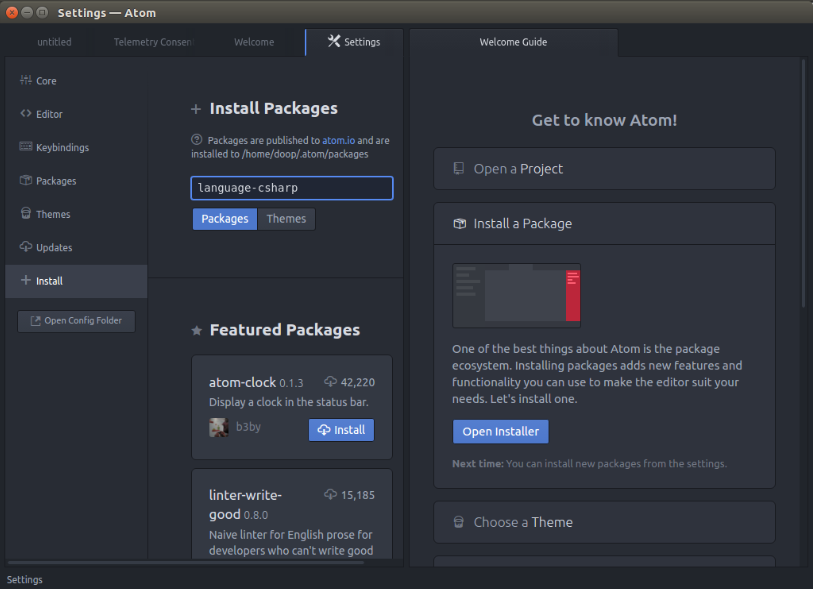Select the Packages search toggle
Image resolution: width=813 pixels, height=589 pixels.
(225, 219)
